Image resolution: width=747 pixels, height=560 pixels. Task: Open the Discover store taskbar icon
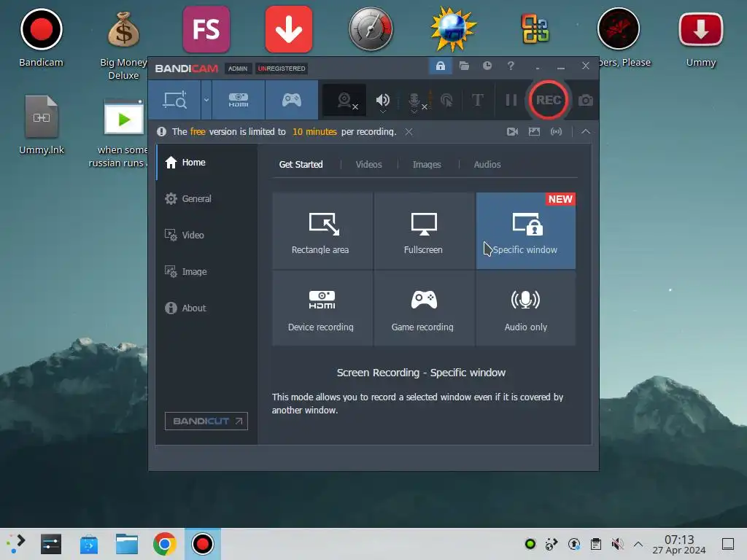coord(88,544)
